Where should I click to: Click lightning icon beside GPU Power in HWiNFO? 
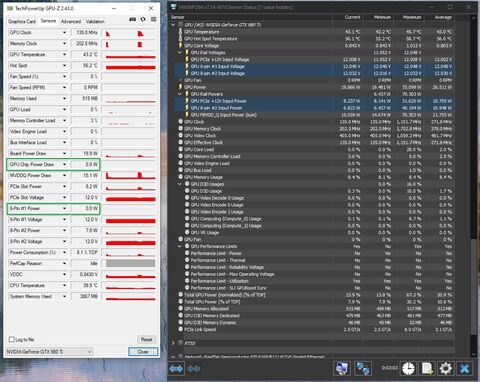(180, 87)
